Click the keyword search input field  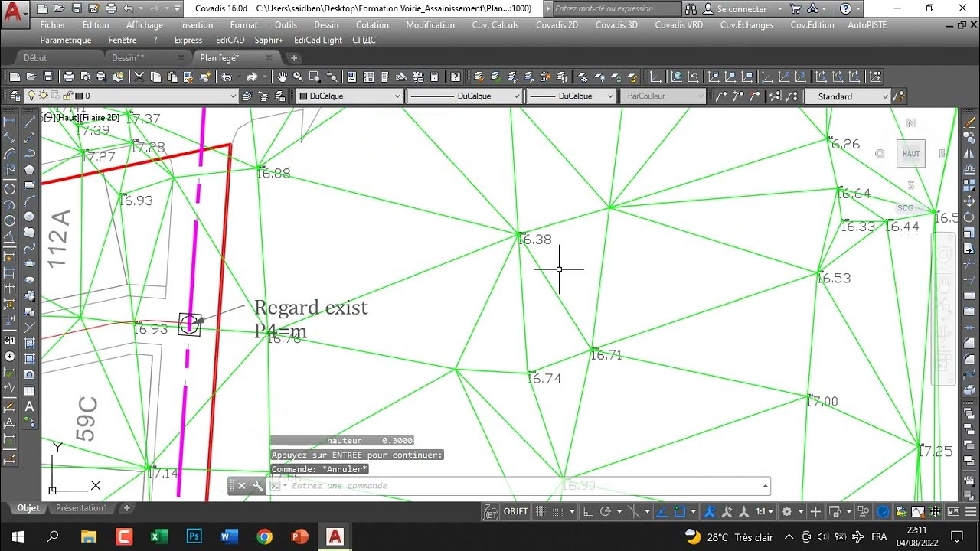(616, 9)
